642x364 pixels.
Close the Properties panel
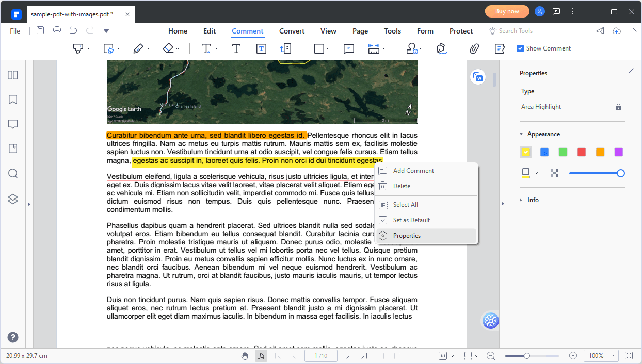click(x=631, y=71)
